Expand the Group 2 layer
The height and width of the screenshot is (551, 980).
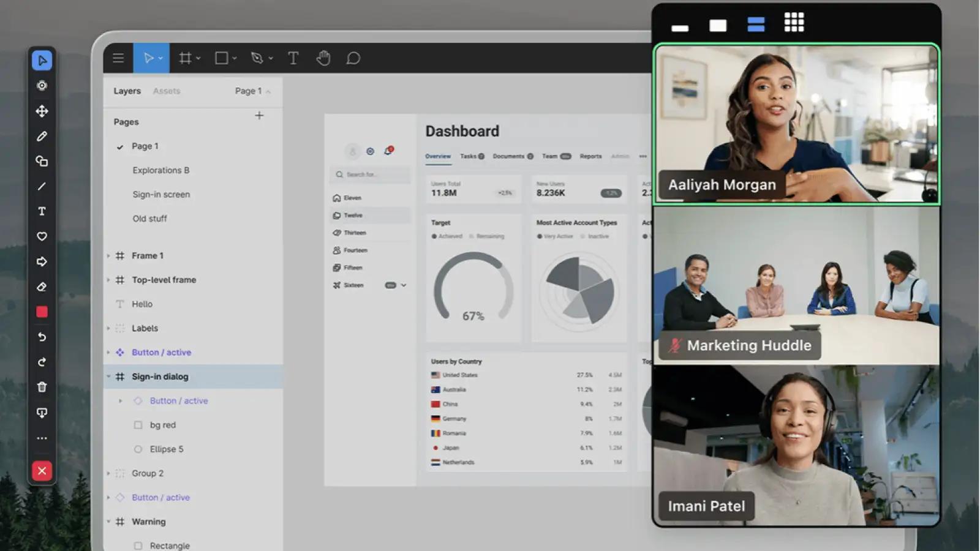(109, 473)
